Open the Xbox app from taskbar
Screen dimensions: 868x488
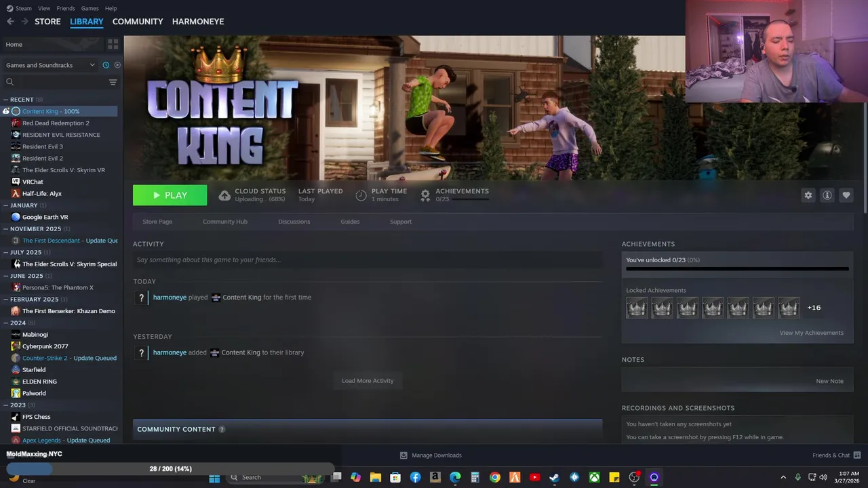point(594,477)
